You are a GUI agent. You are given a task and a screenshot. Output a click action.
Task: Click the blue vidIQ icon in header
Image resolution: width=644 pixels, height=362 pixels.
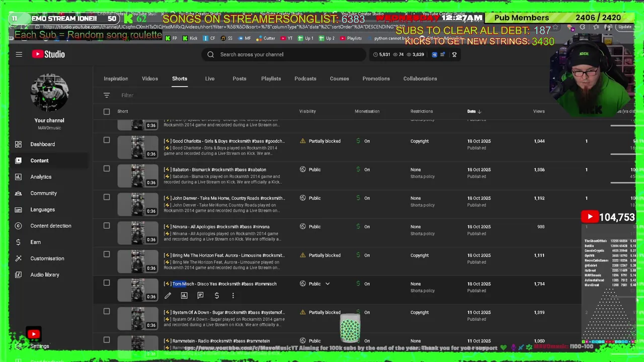pos(435,54)
